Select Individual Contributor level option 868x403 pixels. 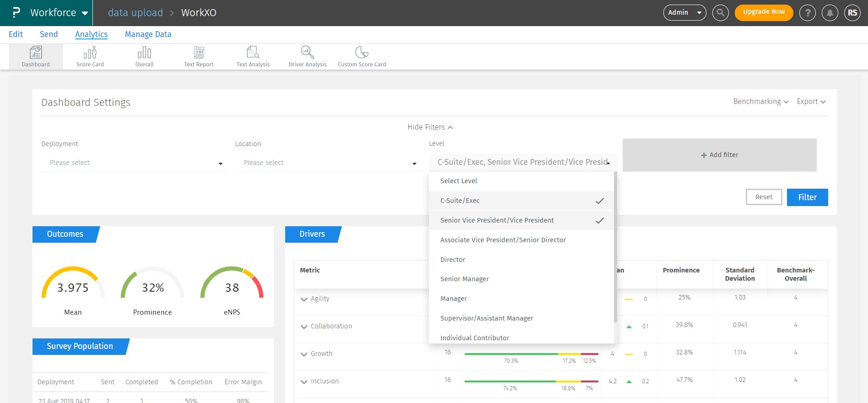521,338
